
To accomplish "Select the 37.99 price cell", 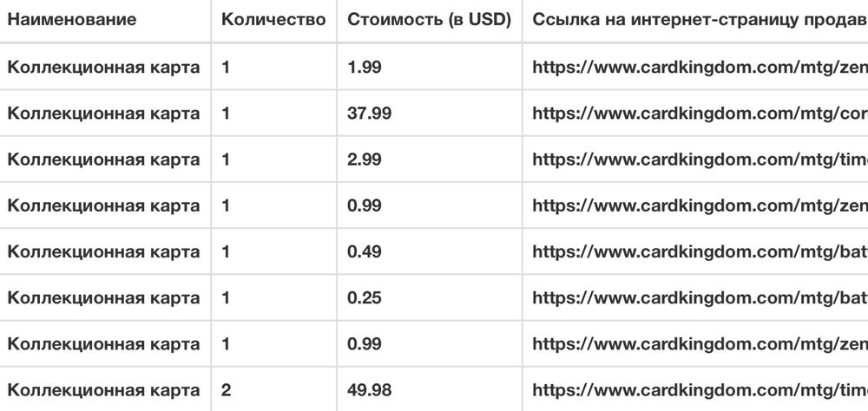I will (368, 114).
